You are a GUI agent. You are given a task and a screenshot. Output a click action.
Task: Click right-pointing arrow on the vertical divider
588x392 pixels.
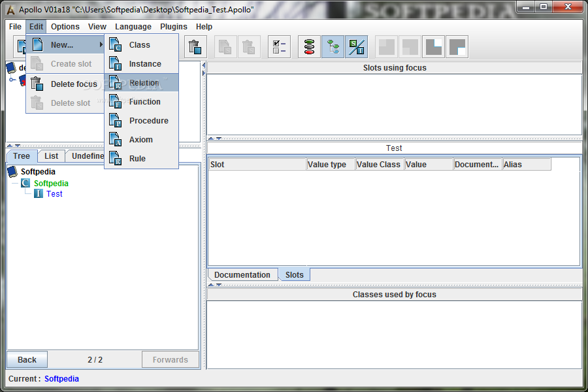click(x=204, y=73)
